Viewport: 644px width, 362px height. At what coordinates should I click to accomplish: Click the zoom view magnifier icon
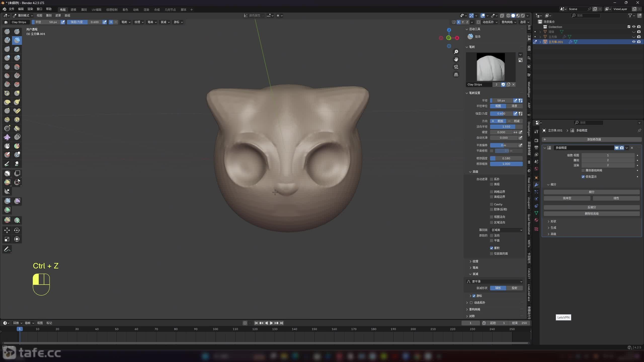pyautogui.click(x=456, y=52)
